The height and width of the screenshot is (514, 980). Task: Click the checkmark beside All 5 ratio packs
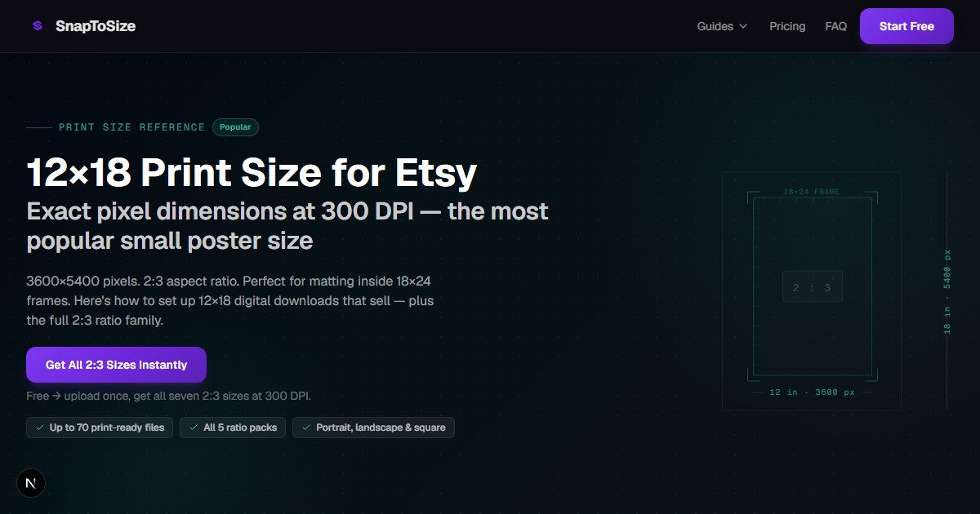coord(194,428)
